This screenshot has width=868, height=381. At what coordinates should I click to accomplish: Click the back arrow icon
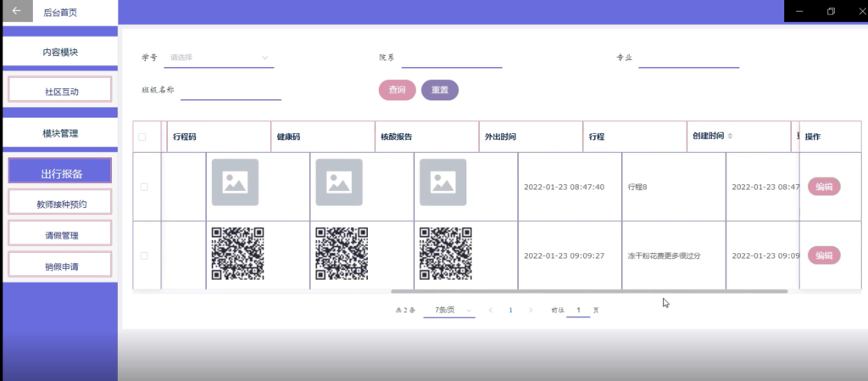(x=17, y=11)
